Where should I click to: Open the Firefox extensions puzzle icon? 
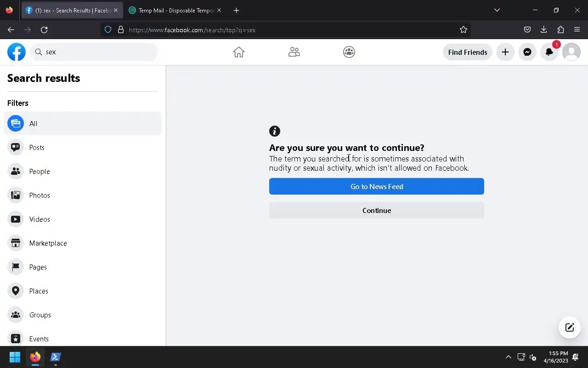[x=560, y=29]
